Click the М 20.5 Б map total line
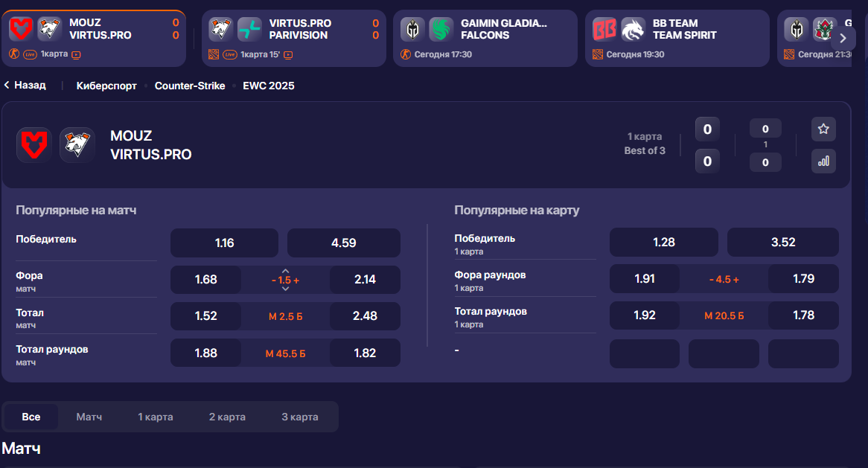 coord(724,316)
